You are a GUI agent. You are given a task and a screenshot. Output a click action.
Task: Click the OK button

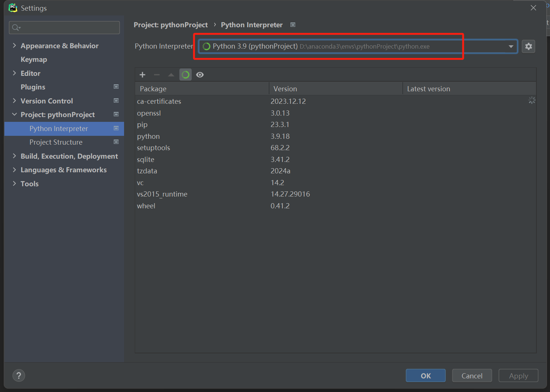click(426, 375)
